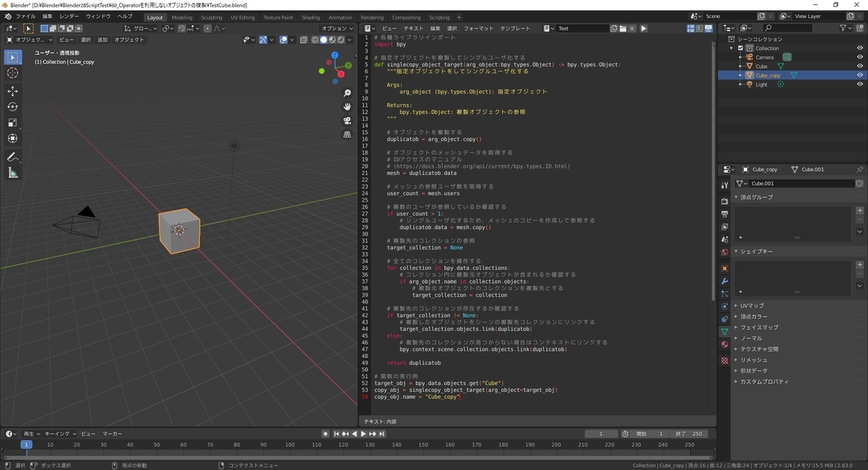868x470 pixels.
Task: Hide Light object via eye icon
Action: click(860, 85)
